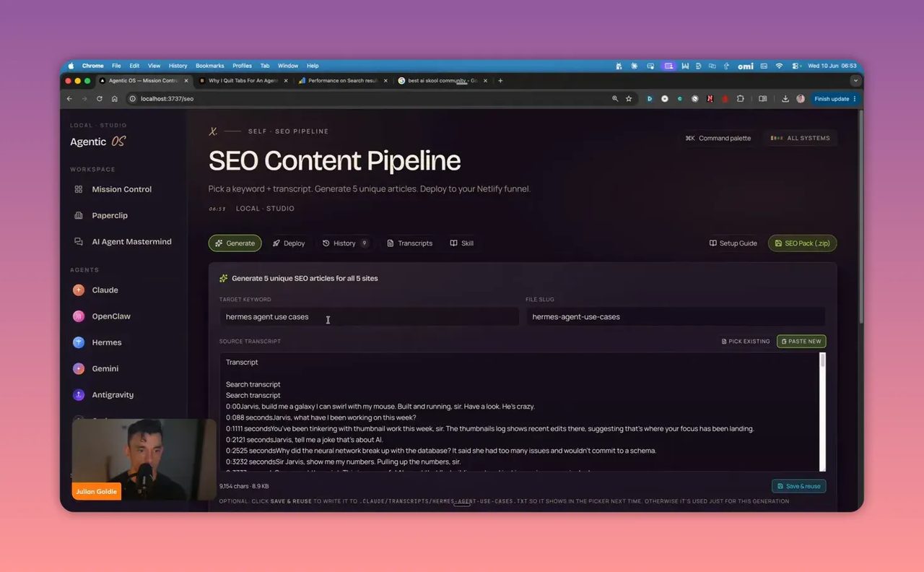Select the Generate pipeline tab
Viewport: 924px width, 572px height.
[235, 243]
